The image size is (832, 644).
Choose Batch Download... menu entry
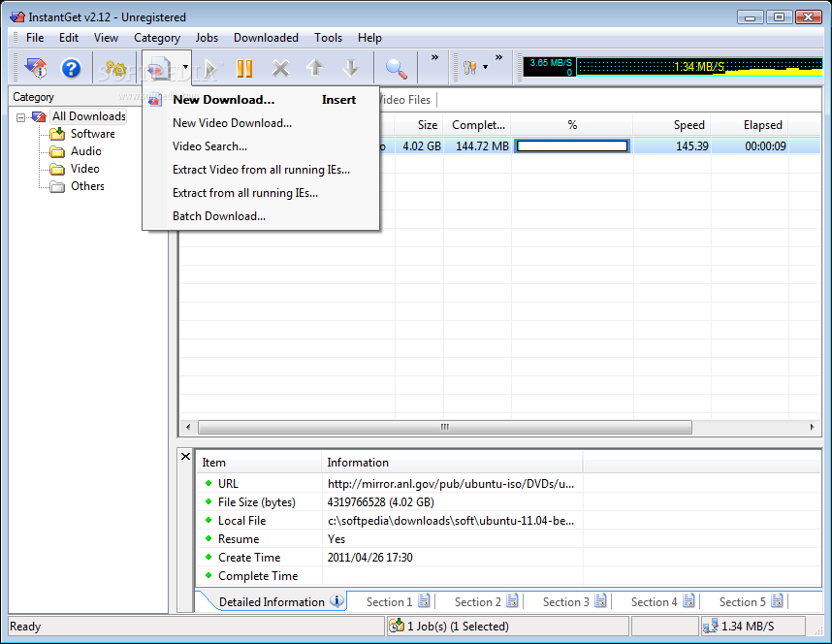[261, 216]
